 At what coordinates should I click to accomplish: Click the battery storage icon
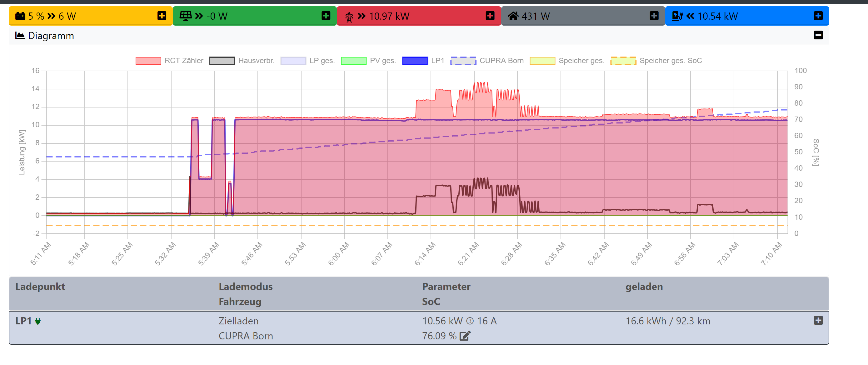(20, 16)
